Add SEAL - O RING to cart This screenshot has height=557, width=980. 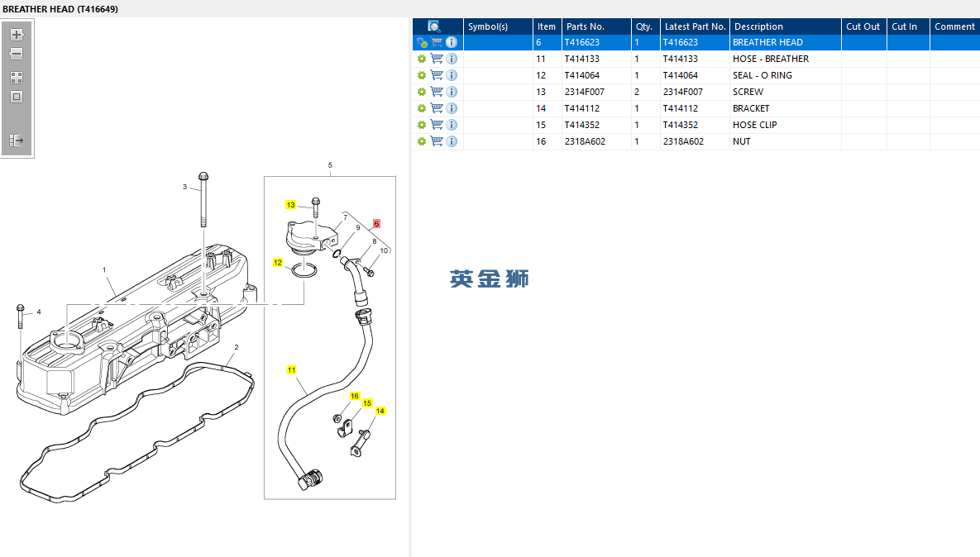coord(437,75)
